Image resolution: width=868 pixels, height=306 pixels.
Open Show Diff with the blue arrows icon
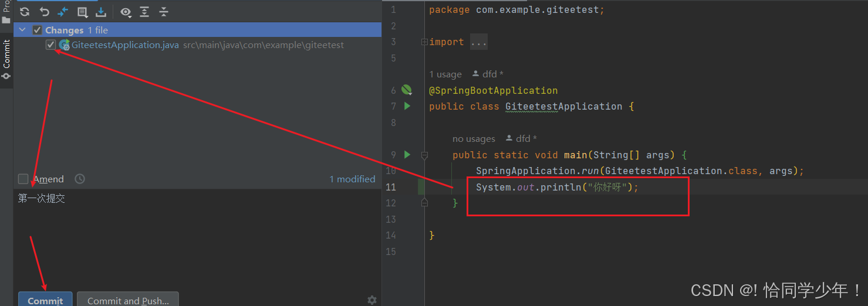coord(63,12)
